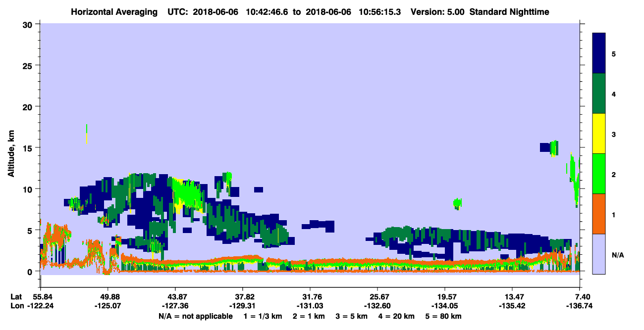
Task: Click the small green cloud near 19.57 latitude
Action: point(458,203)
